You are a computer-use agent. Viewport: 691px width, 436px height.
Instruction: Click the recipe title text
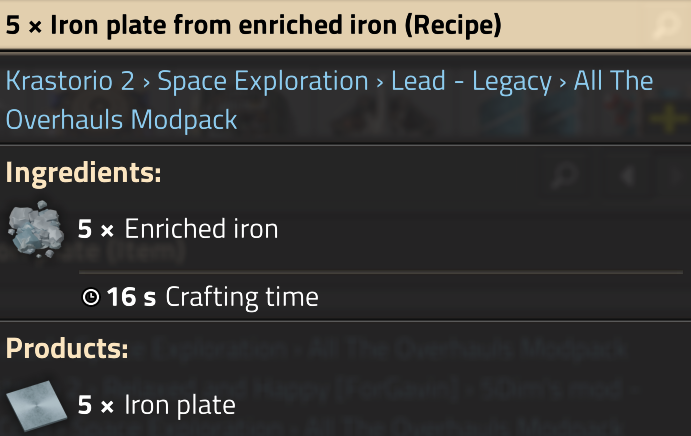[200, 23]
